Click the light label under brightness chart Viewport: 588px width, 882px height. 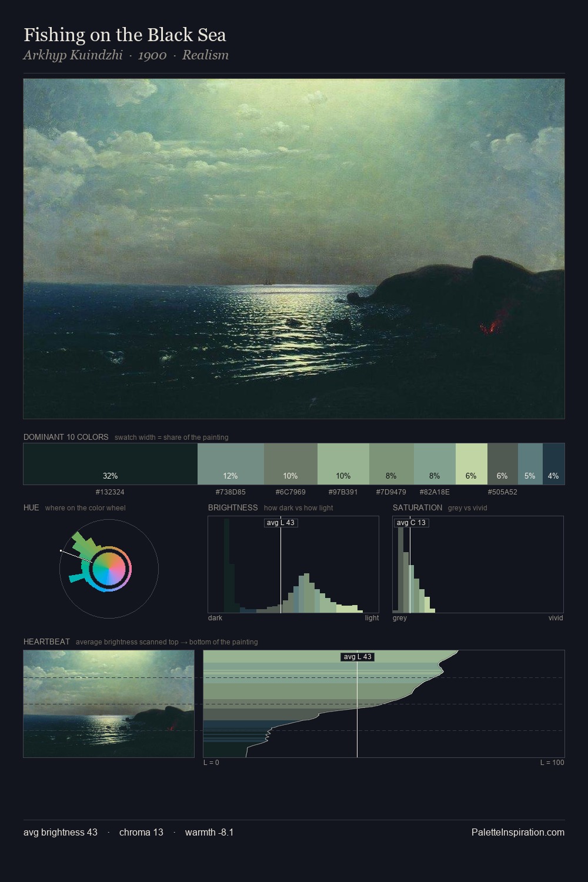(x=372, y=618)
